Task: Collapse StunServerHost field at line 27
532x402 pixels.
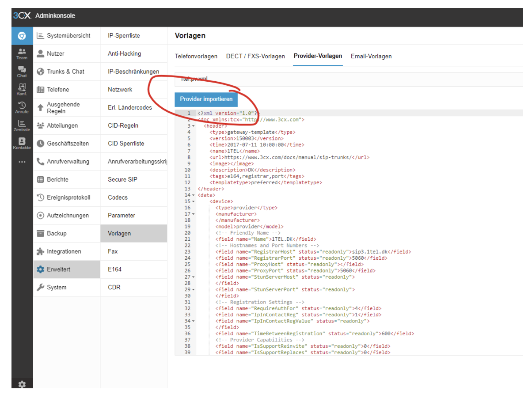Action: click(x=194, y=277)
